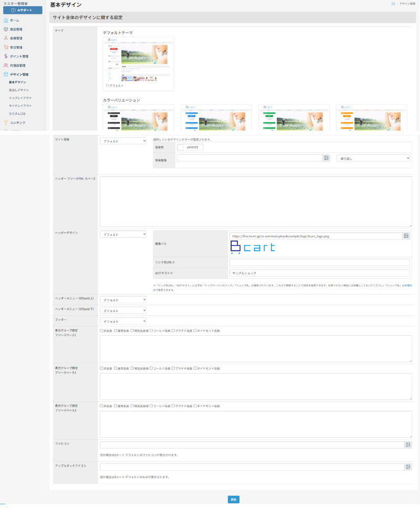The height and width of the screenshot is (508, 420).
Task: Check ゴールド会員 for フリースペース1
Action: click(x=151, y=331)
